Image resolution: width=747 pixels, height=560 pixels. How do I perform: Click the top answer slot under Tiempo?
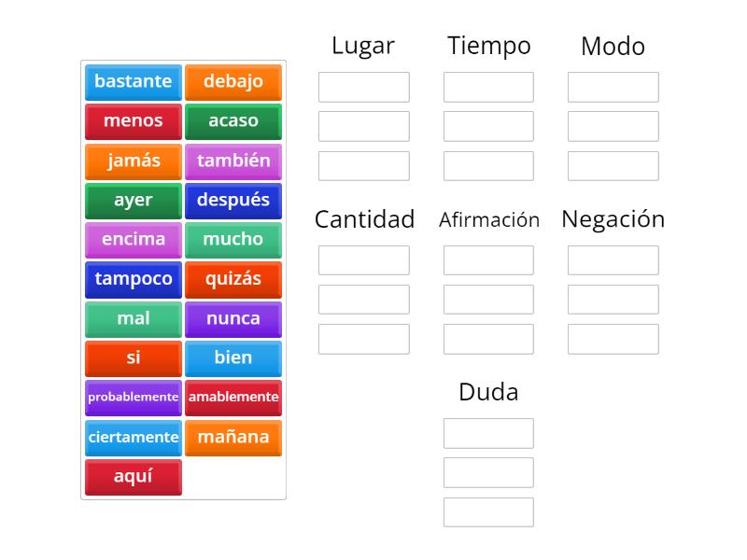488,87
